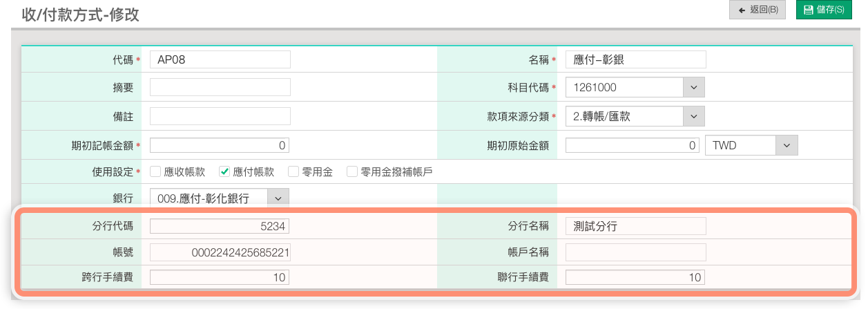
Task: Click the 期初原始金額 amount field
Action: tap(633, 145)
